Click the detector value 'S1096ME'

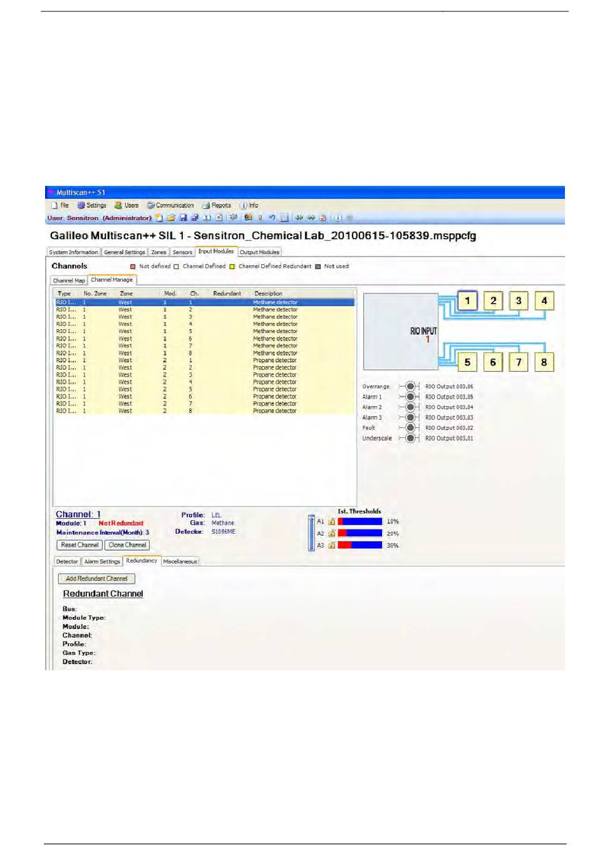[224, 532]
